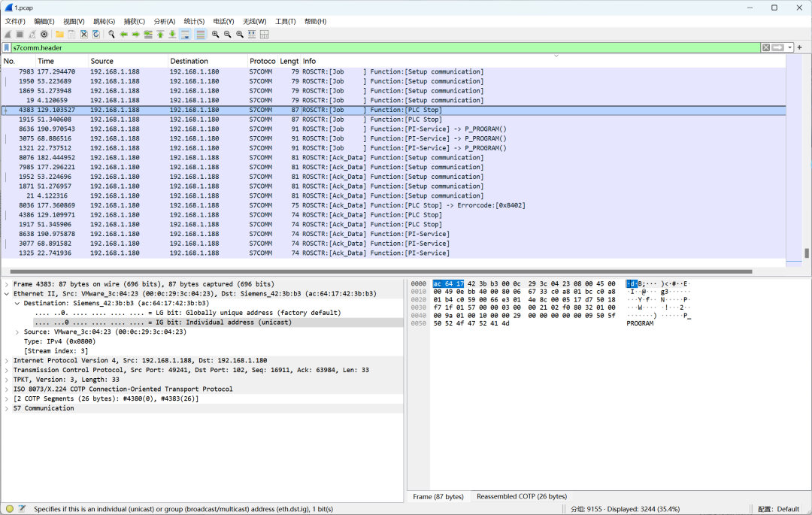Collapse the Ethernet II tree node

pos(6,293)
